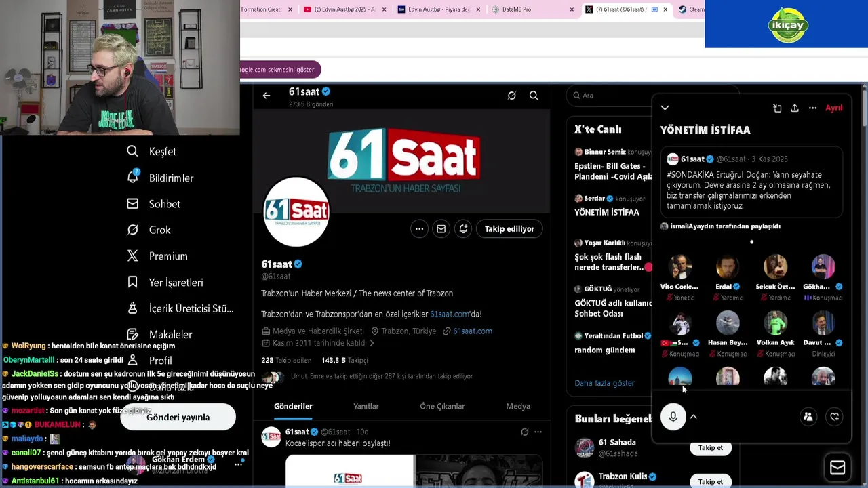Viewport: 868px width, 488px height.
Task: Open 61saat.com link in bio text
Action: [449, 314]
